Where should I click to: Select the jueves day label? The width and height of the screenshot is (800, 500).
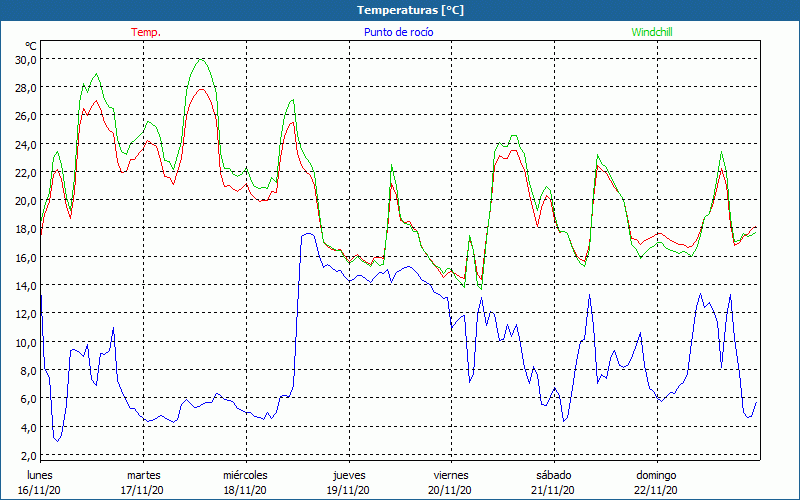[349, 475]
